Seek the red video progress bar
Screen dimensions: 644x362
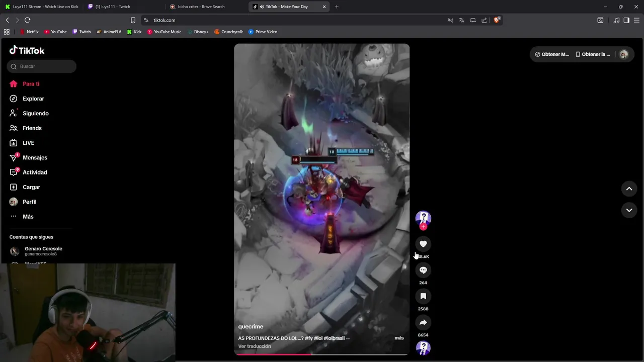tap(321, 354)
